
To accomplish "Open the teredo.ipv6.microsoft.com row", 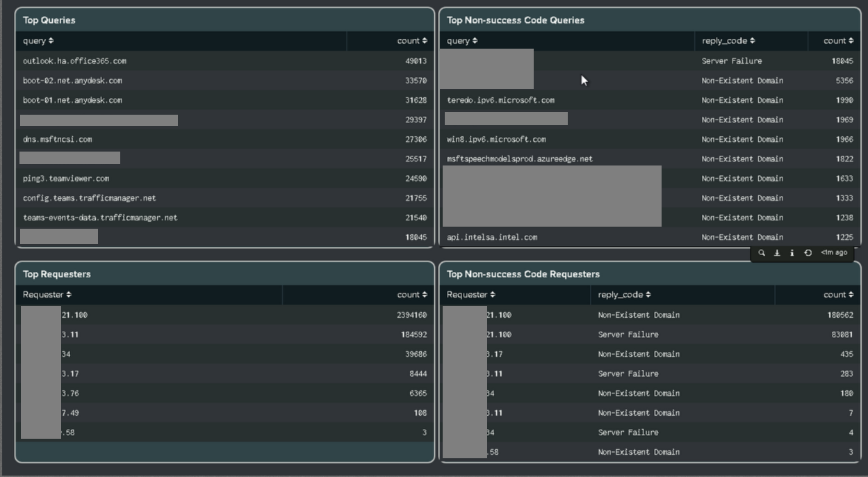I will tap(650, 100).
